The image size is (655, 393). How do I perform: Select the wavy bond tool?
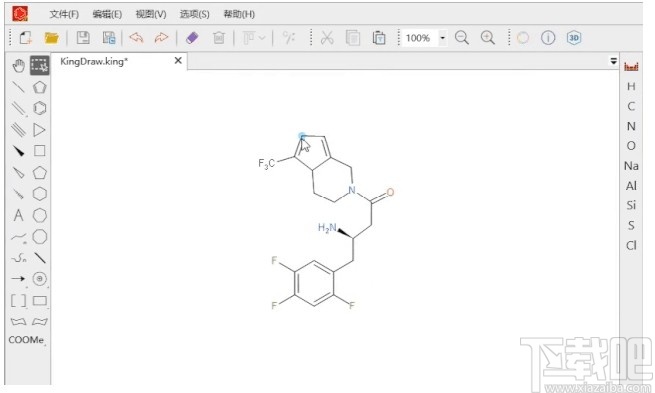pyautogui.click(x=18, y=237)
